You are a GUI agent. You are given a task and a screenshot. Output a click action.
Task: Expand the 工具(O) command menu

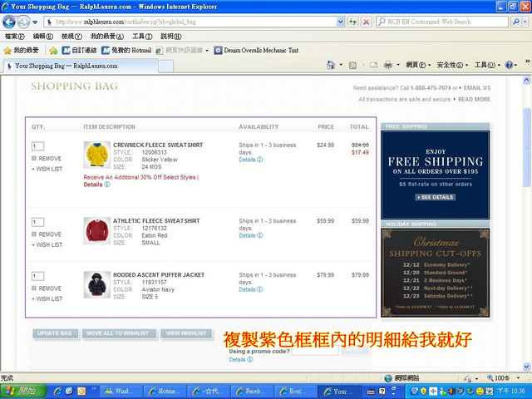point(487,65)
